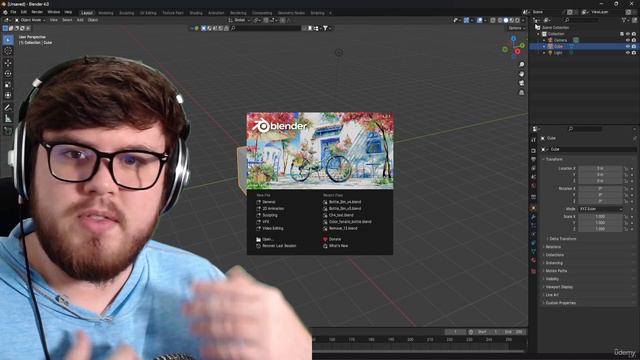This screenshot has height=360, width=640.
Task: Disable Light in renders via camera icon
Action: (x=634, y=53)
